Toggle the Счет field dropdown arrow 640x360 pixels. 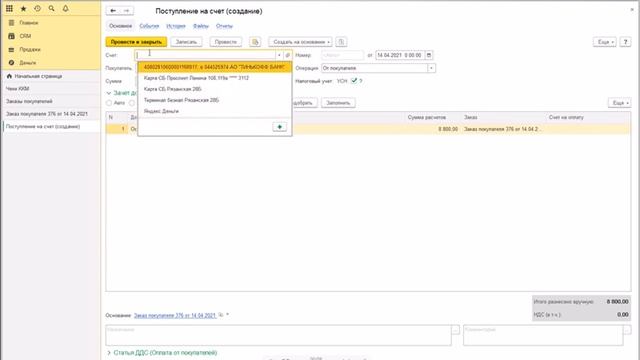[x=279, y=55]
